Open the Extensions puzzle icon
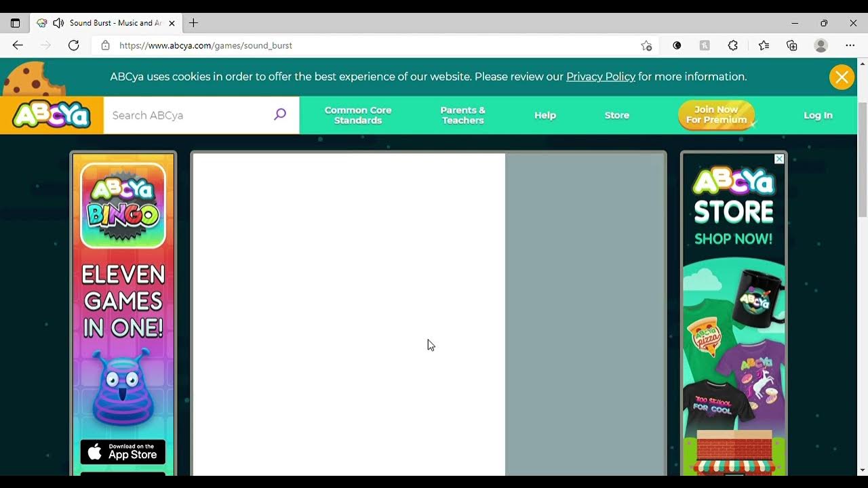Image resolution: width=868 pixels, height=488 pixels. (733, 45)
